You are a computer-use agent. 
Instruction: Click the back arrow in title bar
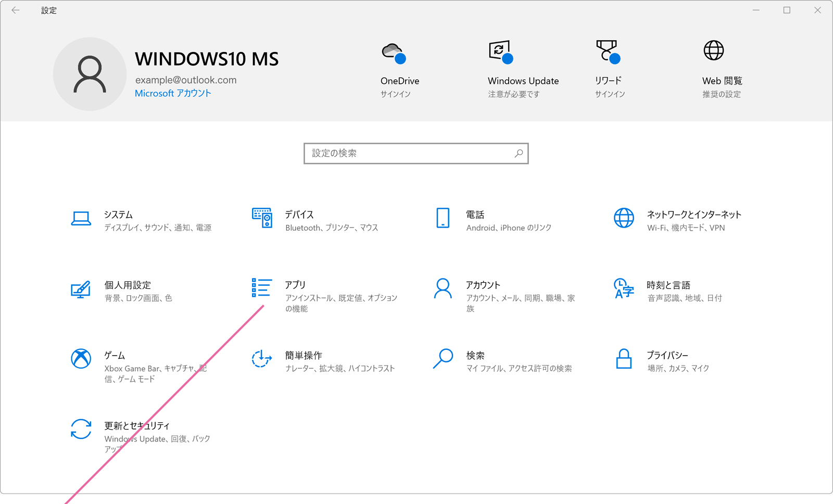(x=16, y=10)
